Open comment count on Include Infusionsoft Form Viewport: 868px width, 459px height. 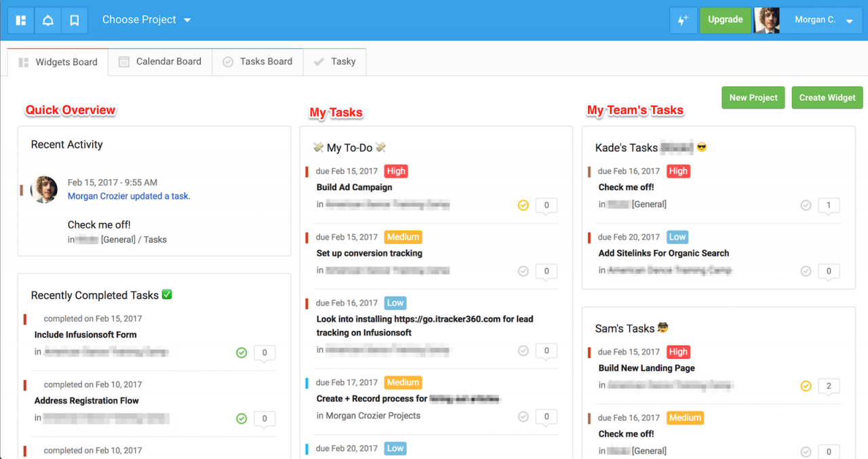264,353
